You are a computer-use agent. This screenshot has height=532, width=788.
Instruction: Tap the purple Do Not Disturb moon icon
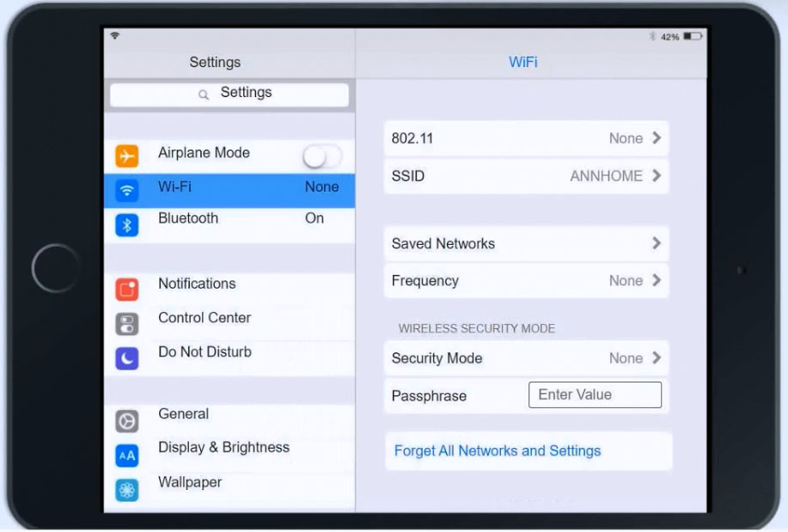tap(126, 358)
